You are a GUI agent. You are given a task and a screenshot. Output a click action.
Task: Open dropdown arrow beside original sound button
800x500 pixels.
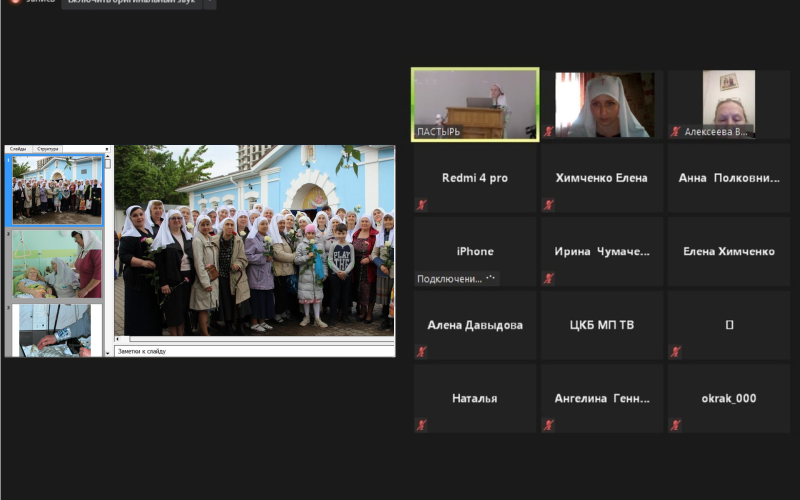coord(210,3)
